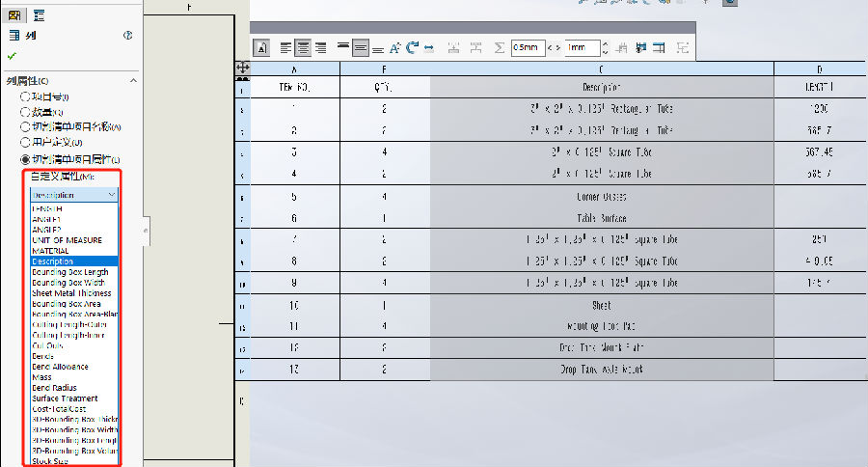
Task: Choose MATERIAL from the property dropdown list
Action: pos(50,251)
